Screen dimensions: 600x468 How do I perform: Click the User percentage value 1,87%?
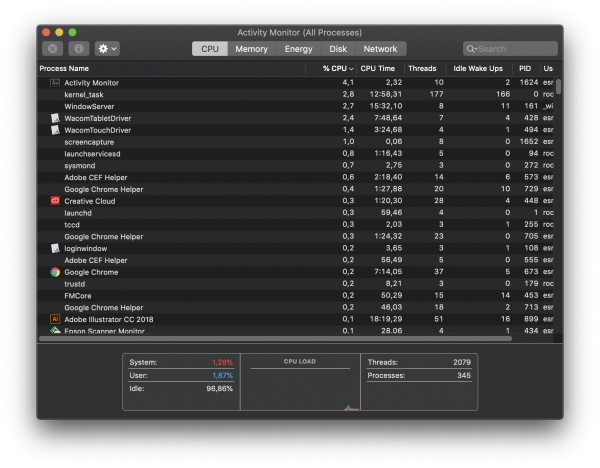pos(222,375)
